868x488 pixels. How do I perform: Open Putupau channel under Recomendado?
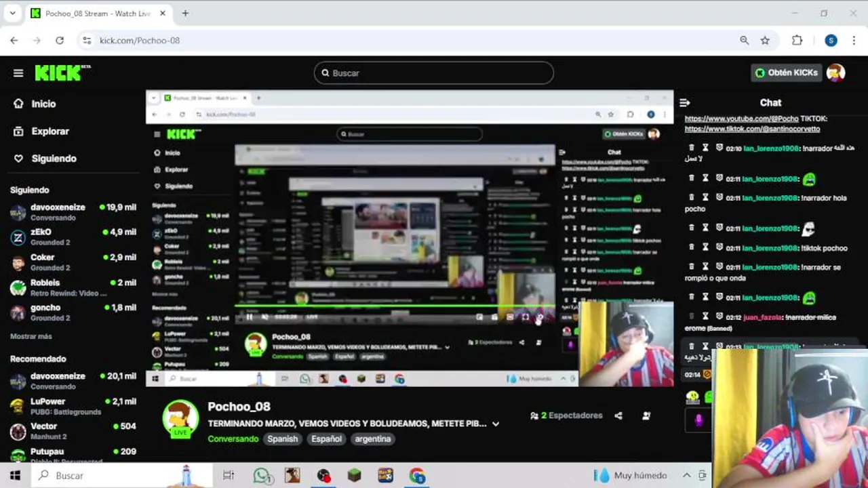(x=73, y=454)
